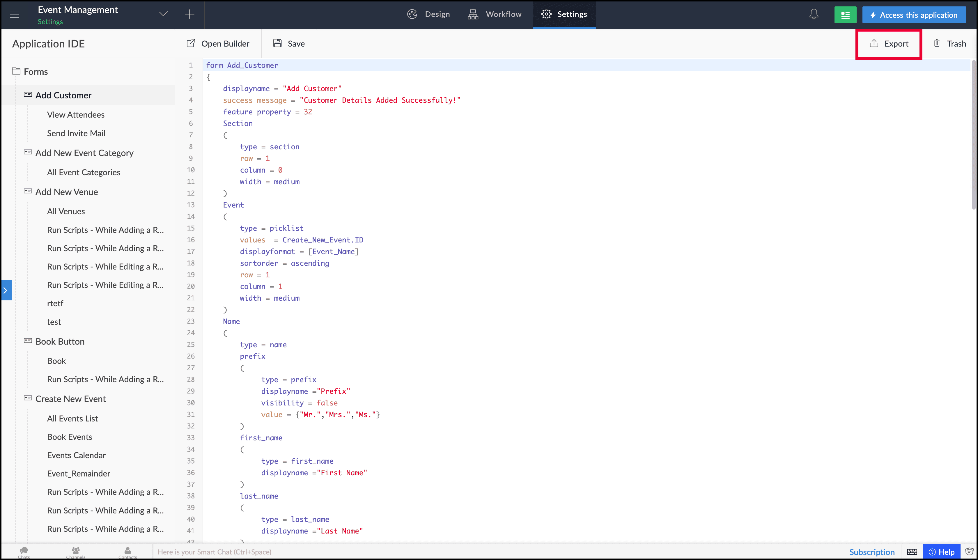The height and width of the screenshot is (560, 978).
Task: Open notifications bell icon
Action: (x=814, y=15)
